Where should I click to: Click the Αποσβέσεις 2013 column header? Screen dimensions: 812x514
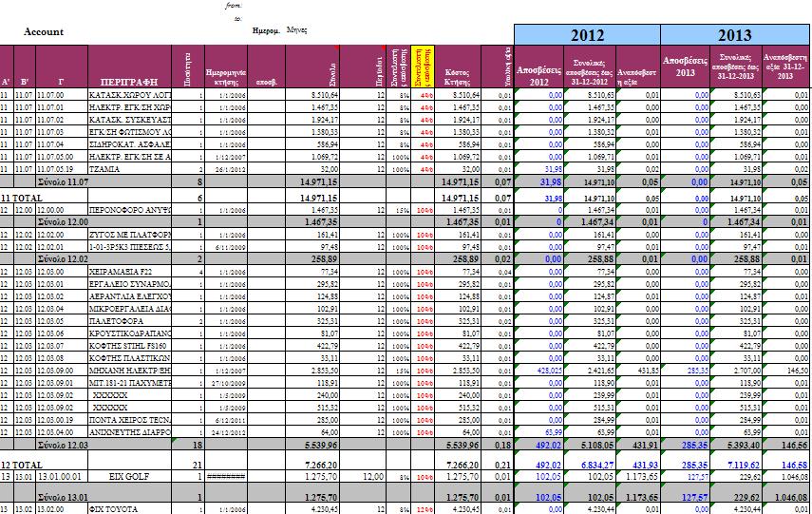click(685, 67)
